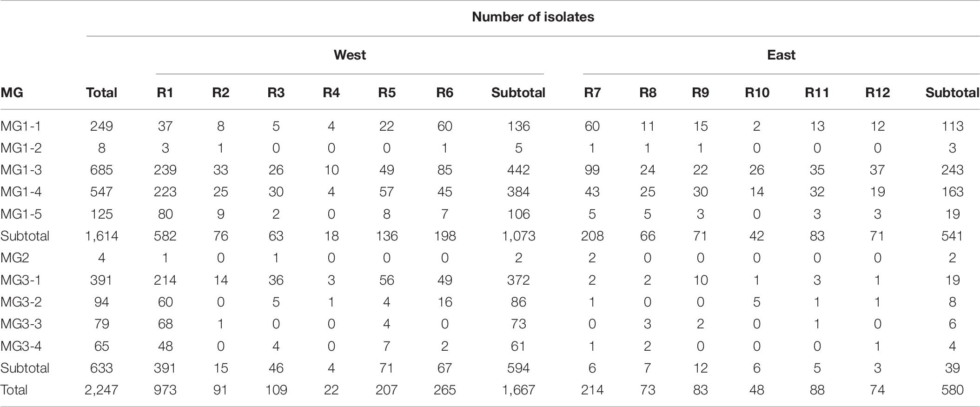The width and height of the screenshot is (980, 407).
Task: Click the grand total value 2,247
Action: coord(101,390)
